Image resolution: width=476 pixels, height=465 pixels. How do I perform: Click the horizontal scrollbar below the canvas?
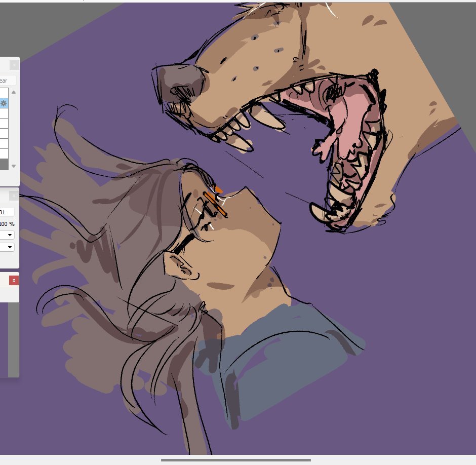pos(236,460)
